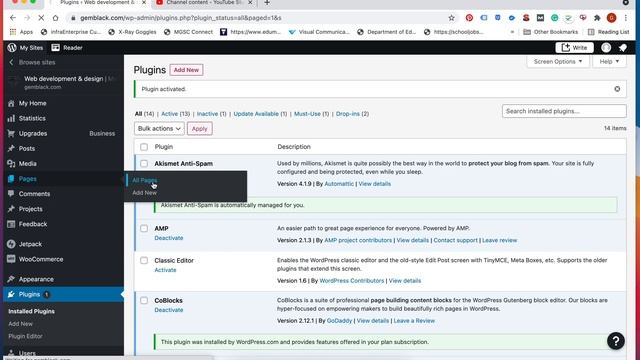Bookmark this page with the star icon
The height and width of the screenshot is (360, 640).
[x=451, y=18]
